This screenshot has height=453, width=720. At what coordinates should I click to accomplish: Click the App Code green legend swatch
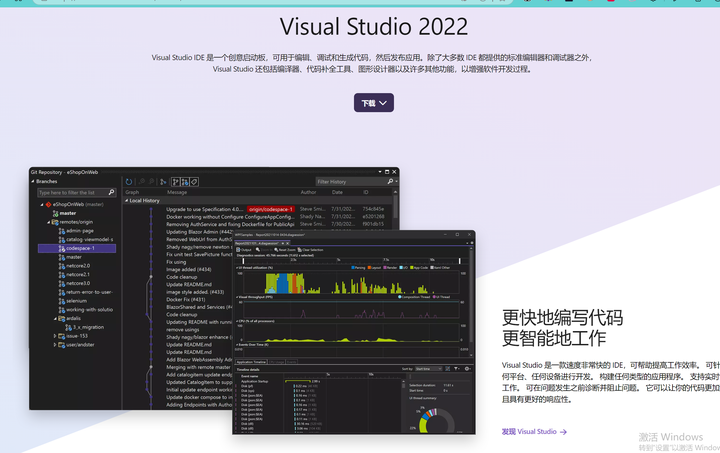[412, 268]
